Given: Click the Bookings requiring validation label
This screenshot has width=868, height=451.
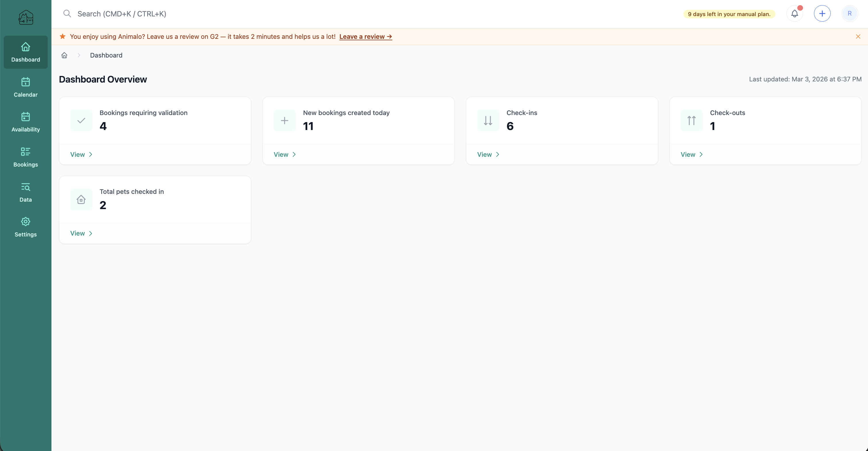Looking at the screenshot, I should click(x=143, y=113).
